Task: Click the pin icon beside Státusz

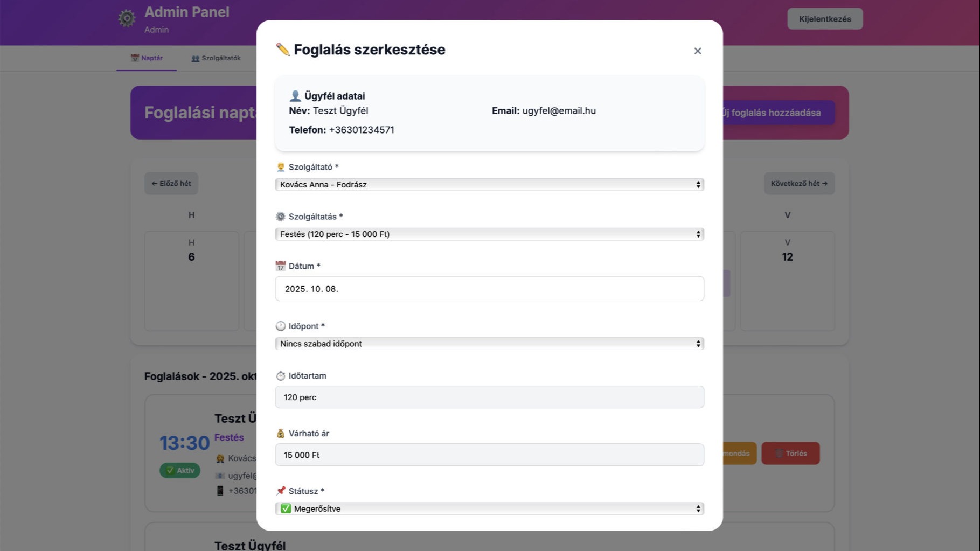Action: click(281, 491)
